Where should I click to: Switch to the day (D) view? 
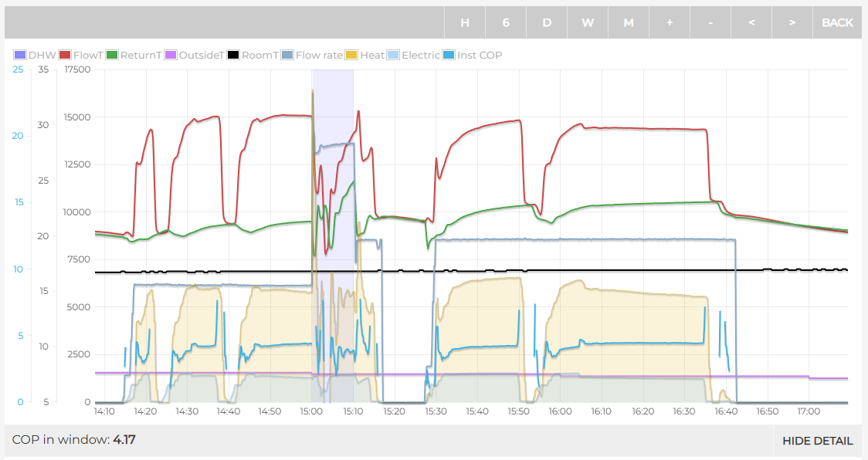(x=547, y=22)
